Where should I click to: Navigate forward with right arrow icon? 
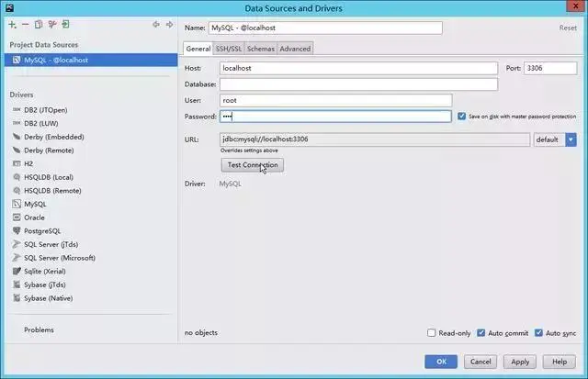click(169, 25)
